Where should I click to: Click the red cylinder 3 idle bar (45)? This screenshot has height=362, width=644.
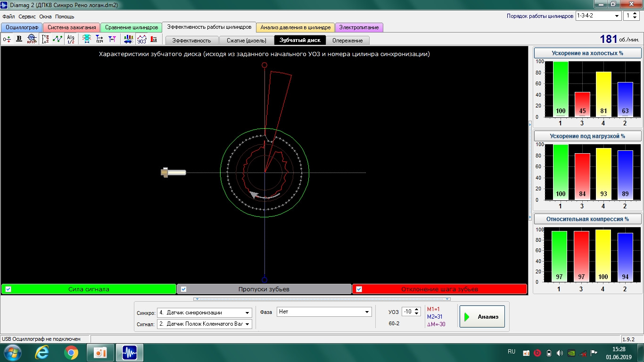pos(582,104)
